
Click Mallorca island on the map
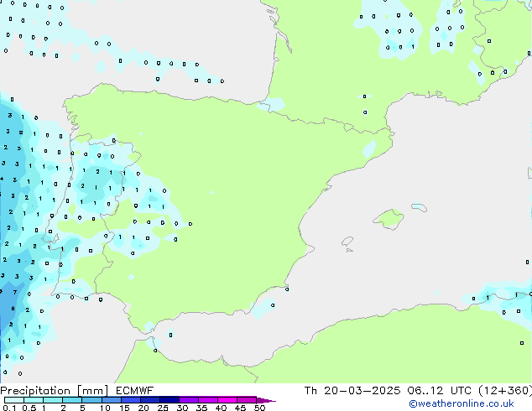click(x=389, y=219)
